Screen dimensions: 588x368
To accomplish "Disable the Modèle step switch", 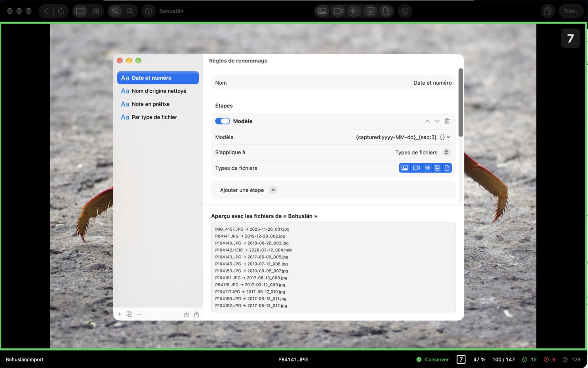I will (x=223, y=121).
